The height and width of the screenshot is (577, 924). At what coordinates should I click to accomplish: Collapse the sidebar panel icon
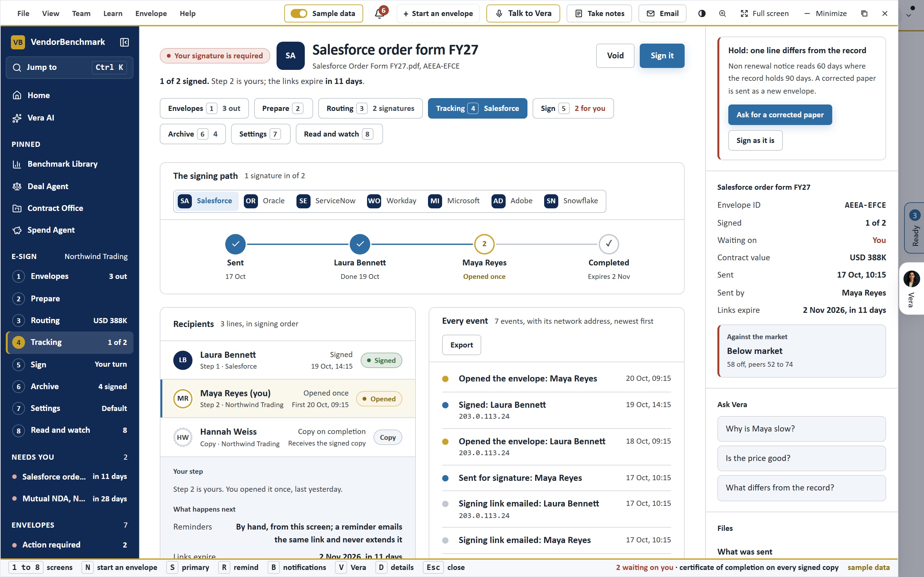124,42
